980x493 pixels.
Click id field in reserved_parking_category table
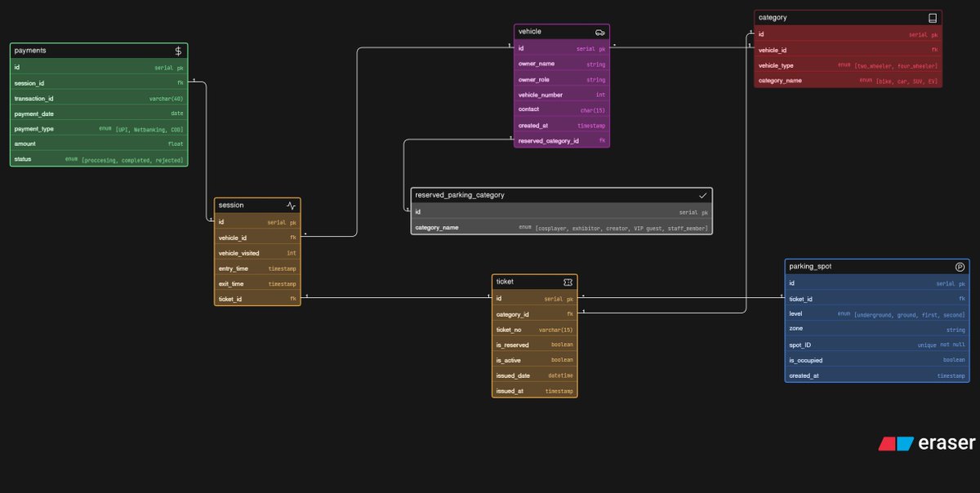pyautogui.click(x=562, y=211)
